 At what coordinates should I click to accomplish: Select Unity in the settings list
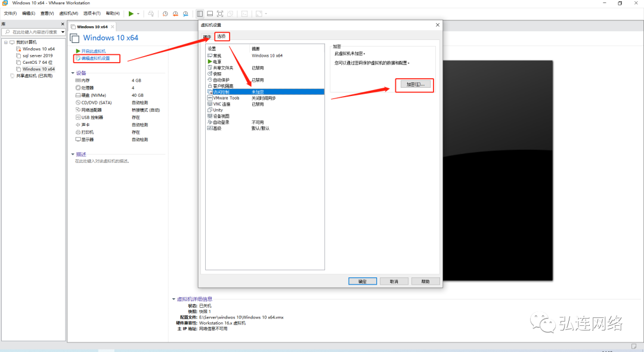pos(265,110)
